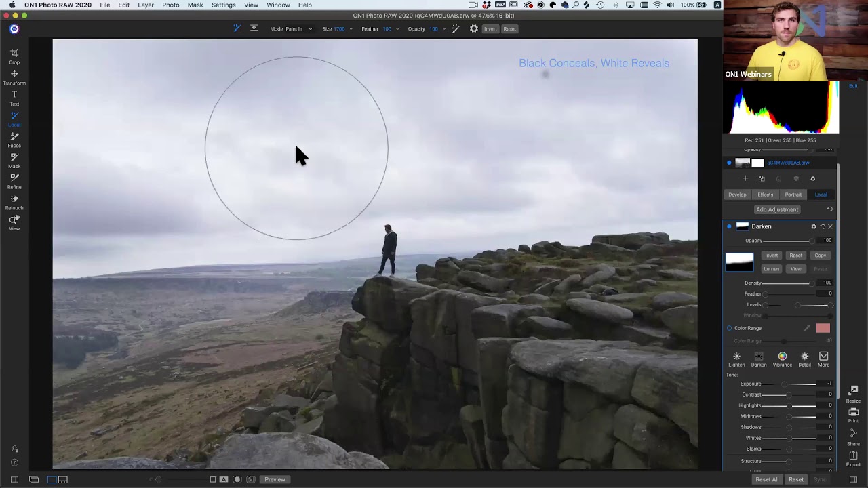The image size is (868, 488).
Task: Switch to the Portrait tab
Action: point(793,195)
